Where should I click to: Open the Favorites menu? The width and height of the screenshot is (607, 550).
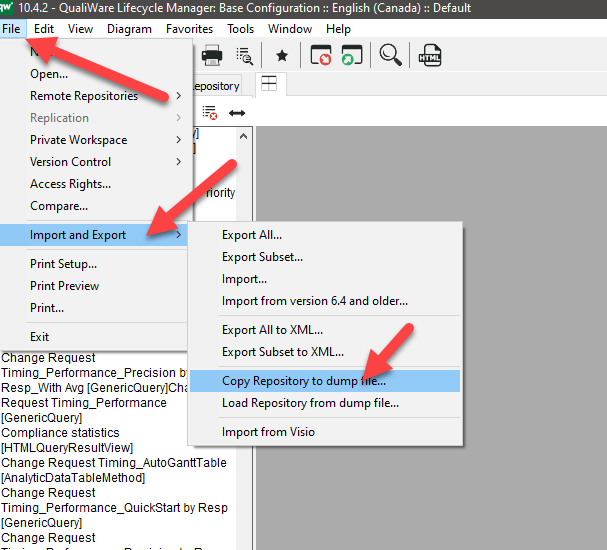coord(189,29)
